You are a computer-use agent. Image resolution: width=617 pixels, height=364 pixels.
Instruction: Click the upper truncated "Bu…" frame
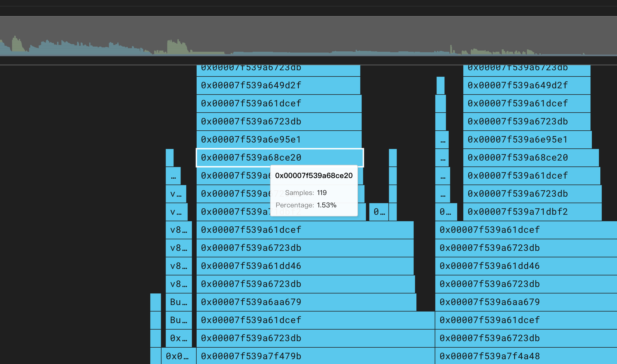tap(179, 302)
